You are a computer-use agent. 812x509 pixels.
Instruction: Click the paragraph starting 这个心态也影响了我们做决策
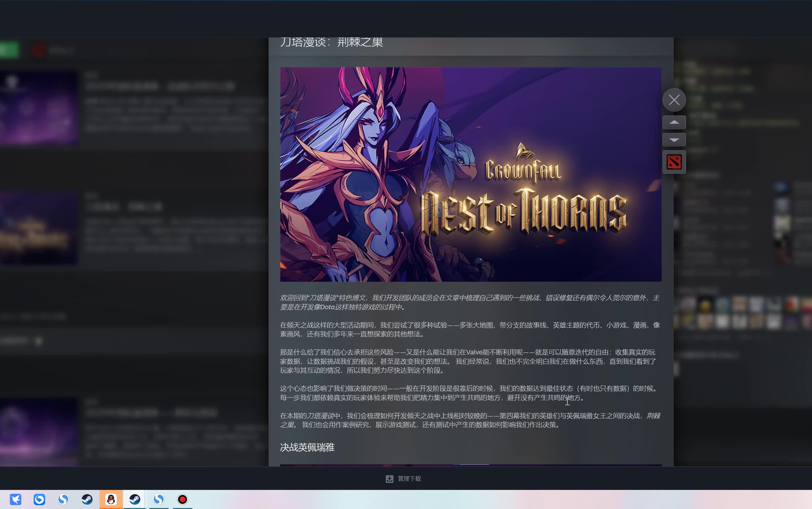click(x=469, y=393)
